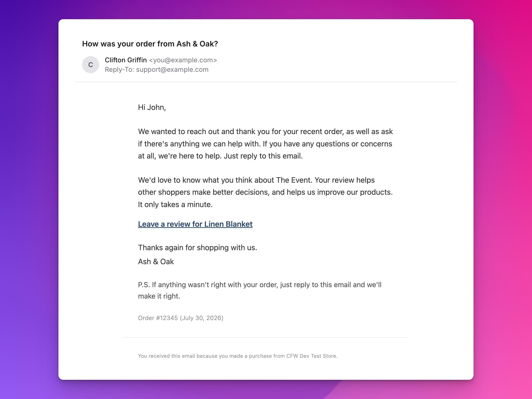Click Ash & Oak in the subject line

click(x=197, y=44)
